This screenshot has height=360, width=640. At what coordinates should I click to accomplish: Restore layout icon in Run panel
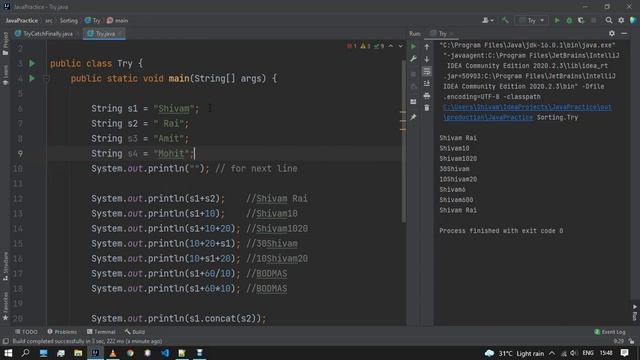(413, 102)
